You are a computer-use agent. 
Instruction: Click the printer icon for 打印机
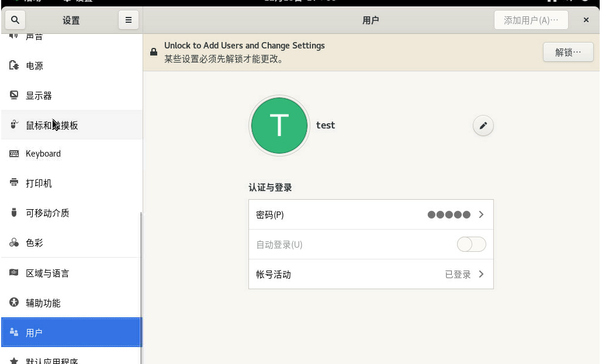pos(15,183)
